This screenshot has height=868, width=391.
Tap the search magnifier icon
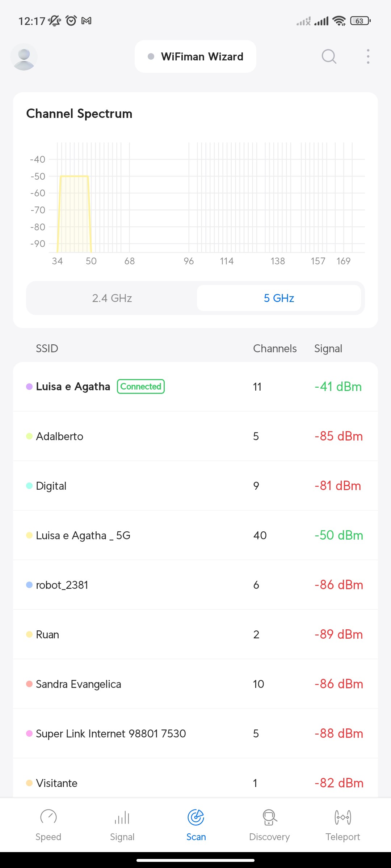tap(329, 56)
